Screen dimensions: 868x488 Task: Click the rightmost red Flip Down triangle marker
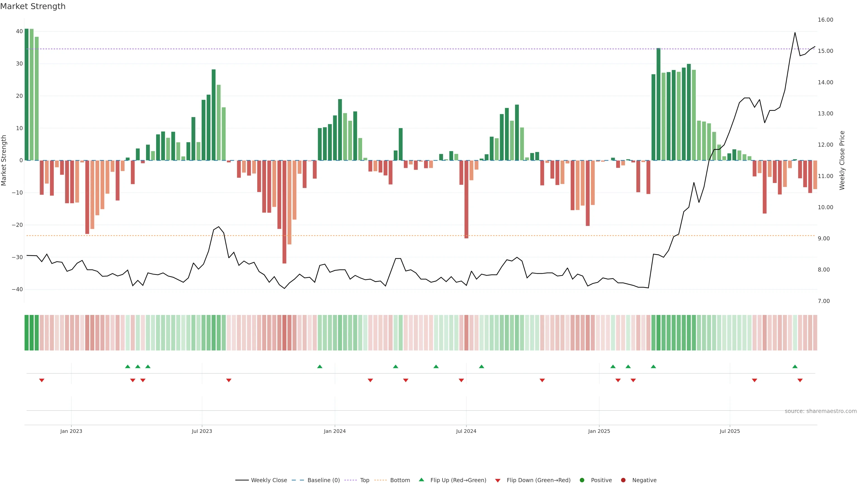click(800, 380)
